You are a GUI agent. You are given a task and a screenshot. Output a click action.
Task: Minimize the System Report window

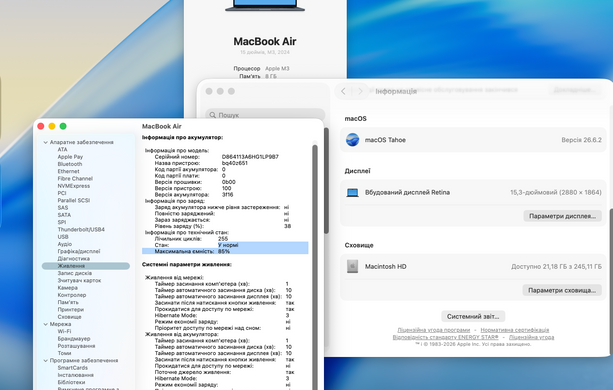52,126
